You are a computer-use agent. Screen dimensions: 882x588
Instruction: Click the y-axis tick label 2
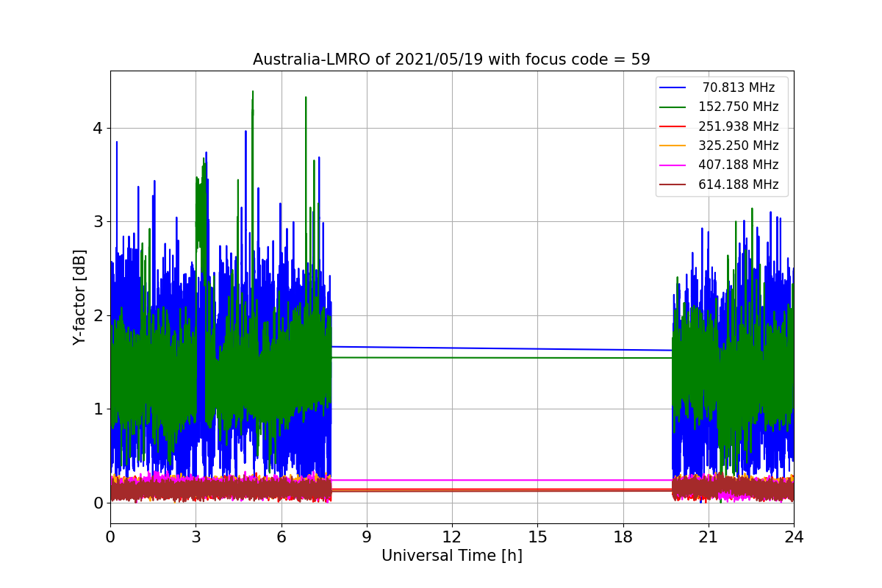tap(98, 315)
